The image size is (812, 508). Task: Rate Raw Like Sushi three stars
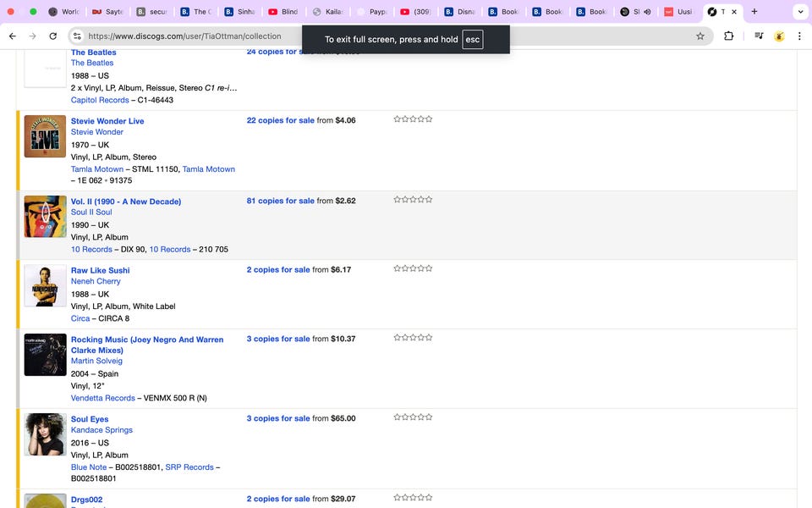point(413,268)
